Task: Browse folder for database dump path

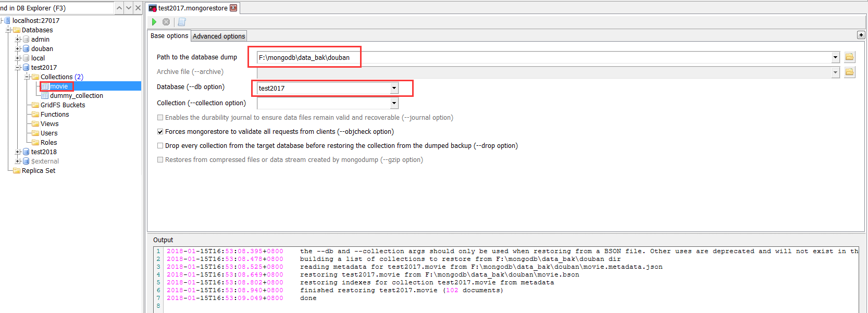Action: click(x=849, y=57)
